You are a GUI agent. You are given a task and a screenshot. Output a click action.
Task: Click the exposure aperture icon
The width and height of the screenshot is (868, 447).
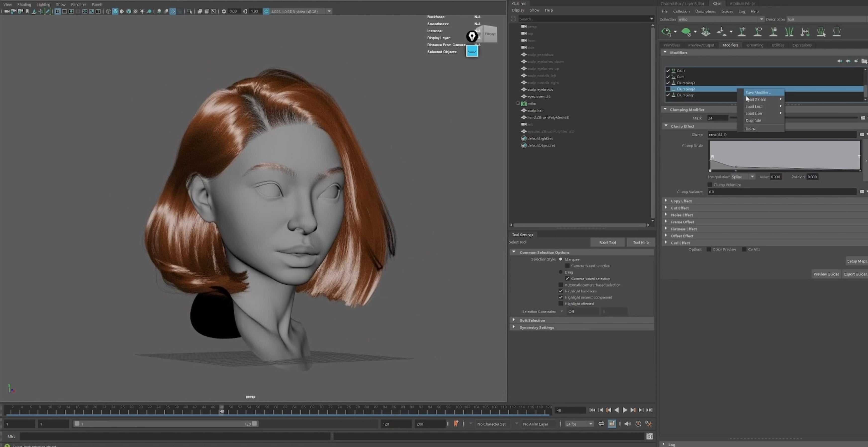pos(224,11)
